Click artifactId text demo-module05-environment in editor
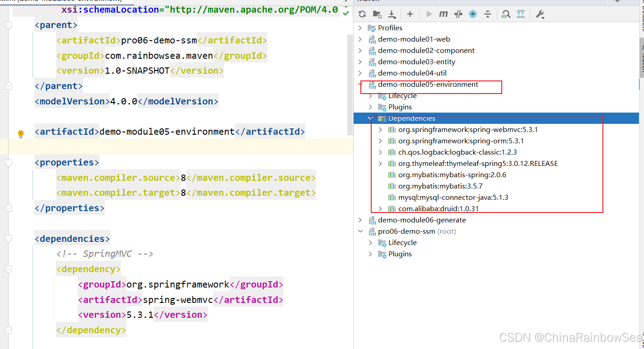This screenshot has width=644, height=349. point(167,132)
